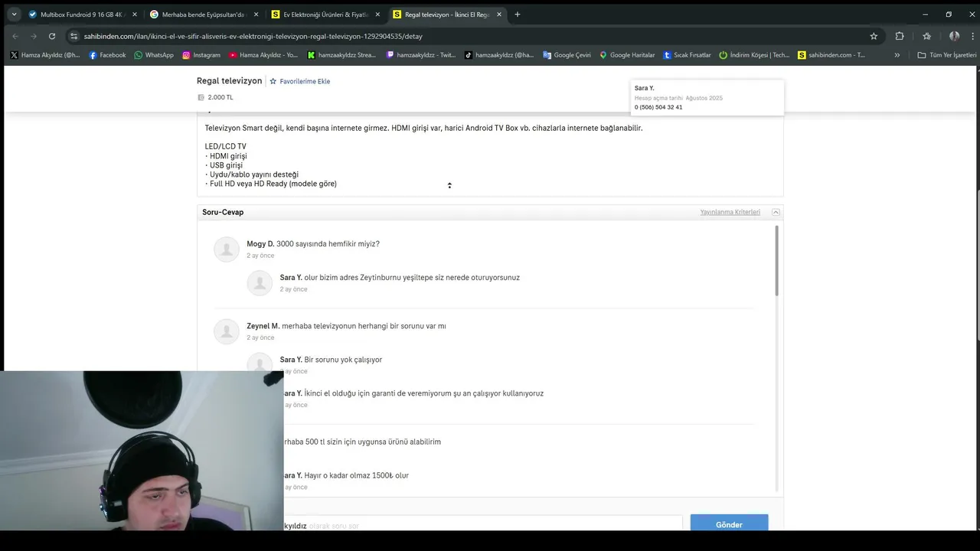Open the TikTok hamzaakyldzz bookmark
This screenshot has width=980, height=551.
(499, 55)
